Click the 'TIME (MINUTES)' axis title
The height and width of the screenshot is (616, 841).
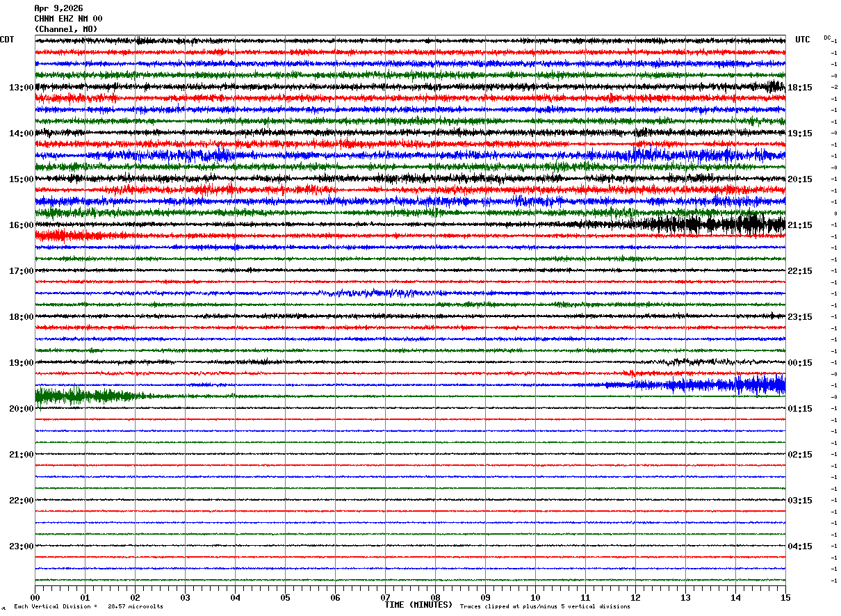pyautogui.click(x=418, y=605)
